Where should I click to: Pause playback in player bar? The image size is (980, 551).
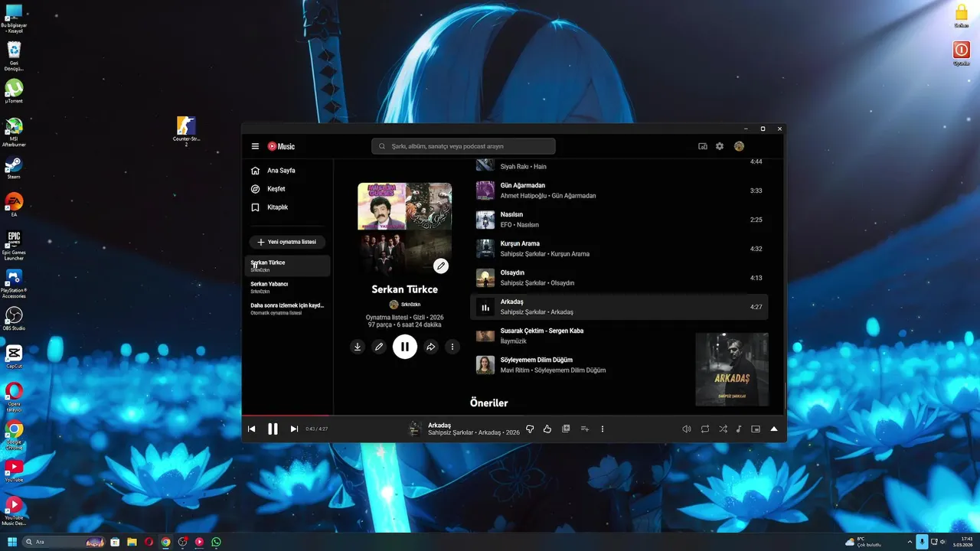click(x=273, y=429)
